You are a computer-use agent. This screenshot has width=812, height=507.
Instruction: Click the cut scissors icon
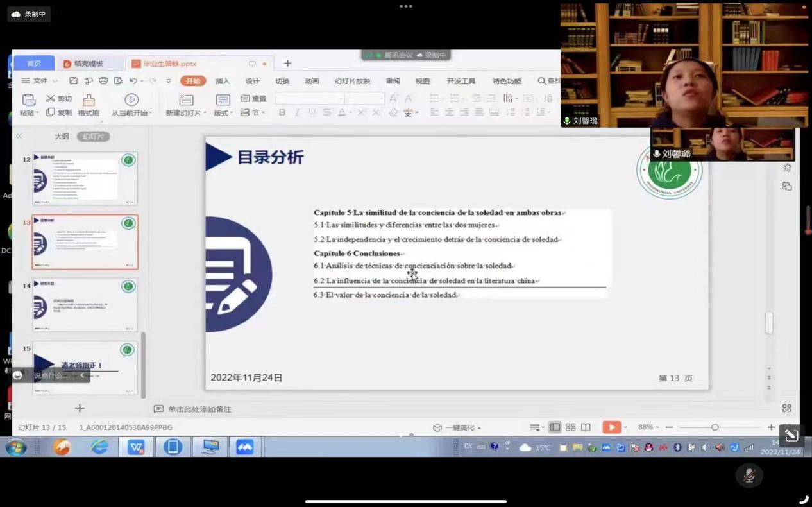coord(51,98)
